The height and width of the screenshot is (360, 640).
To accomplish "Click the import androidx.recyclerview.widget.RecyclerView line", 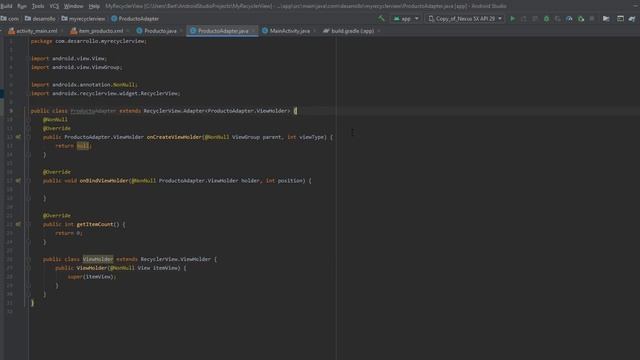I will coord(106,93).
